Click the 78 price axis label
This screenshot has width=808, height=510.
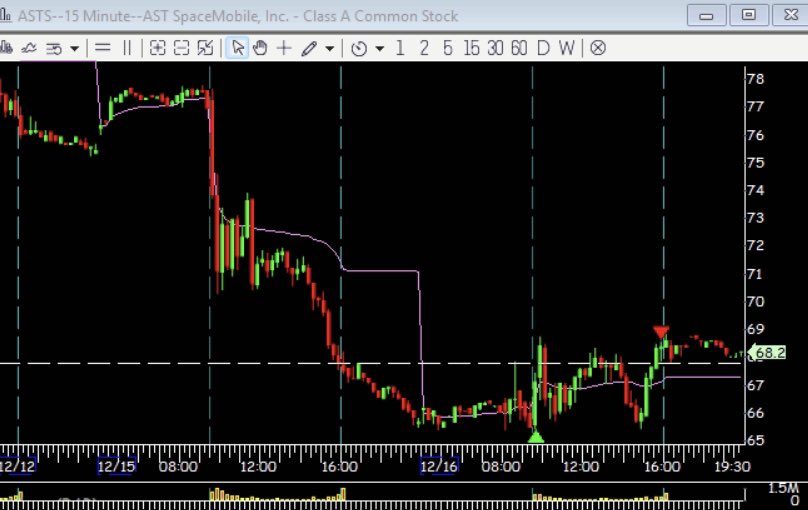(755, 79)
